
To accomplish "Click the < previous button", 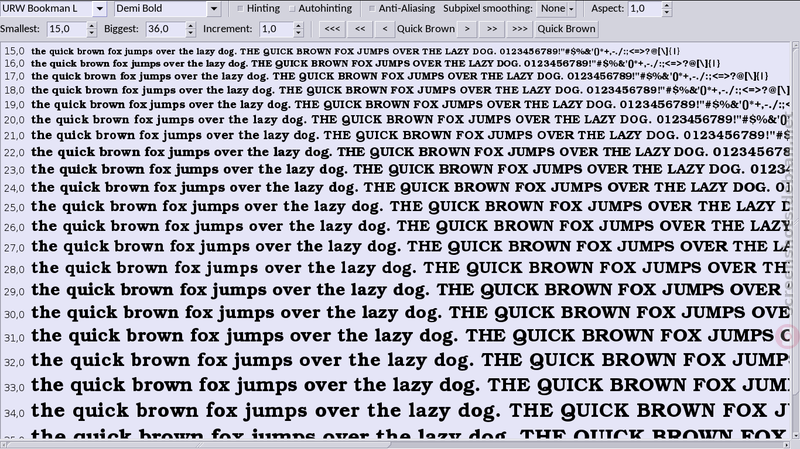I will 385,29.
